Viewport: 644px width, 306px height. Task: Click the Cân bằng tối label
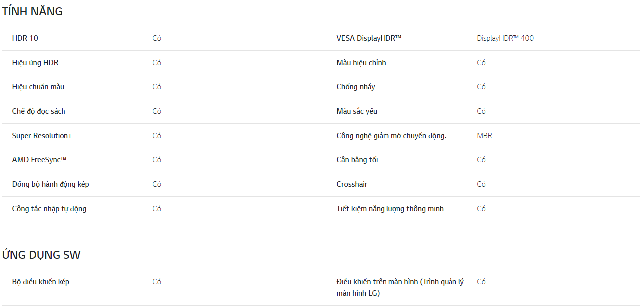(357, 160)
